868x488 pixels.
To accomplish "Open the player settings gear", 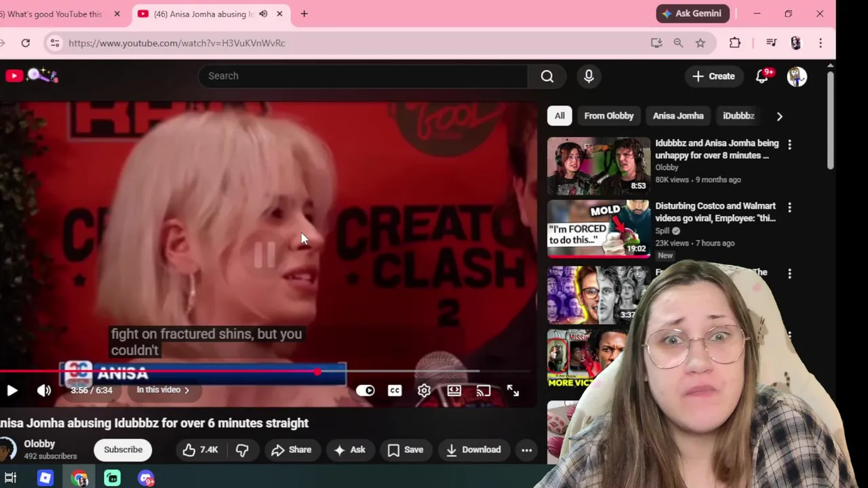I will pyautogui.click(x=424, y=390).
